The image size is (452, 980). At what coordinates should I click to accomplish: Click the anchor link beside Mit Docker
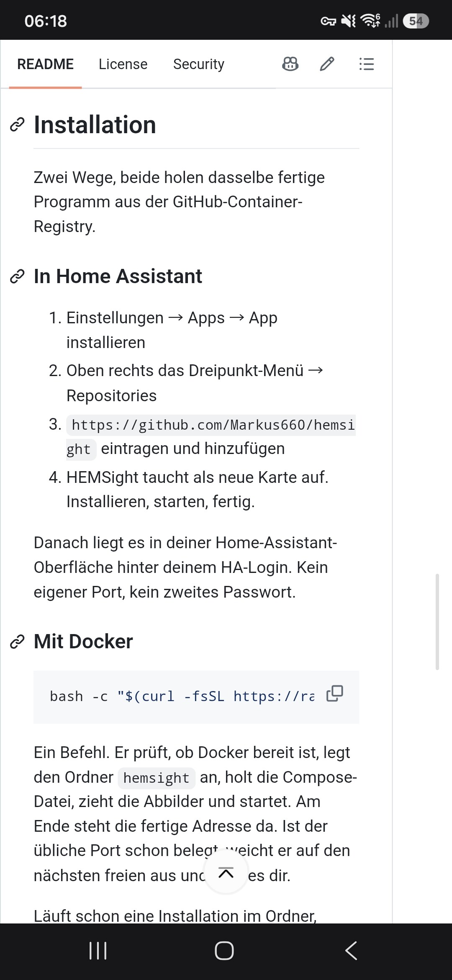tap(17, 642)
